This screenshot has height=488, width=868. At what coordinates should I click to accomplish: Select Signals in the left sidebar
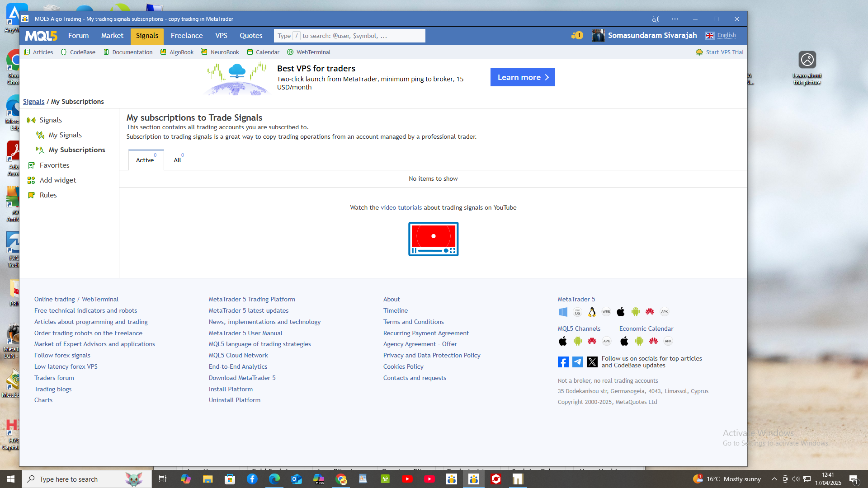point(51,120)
